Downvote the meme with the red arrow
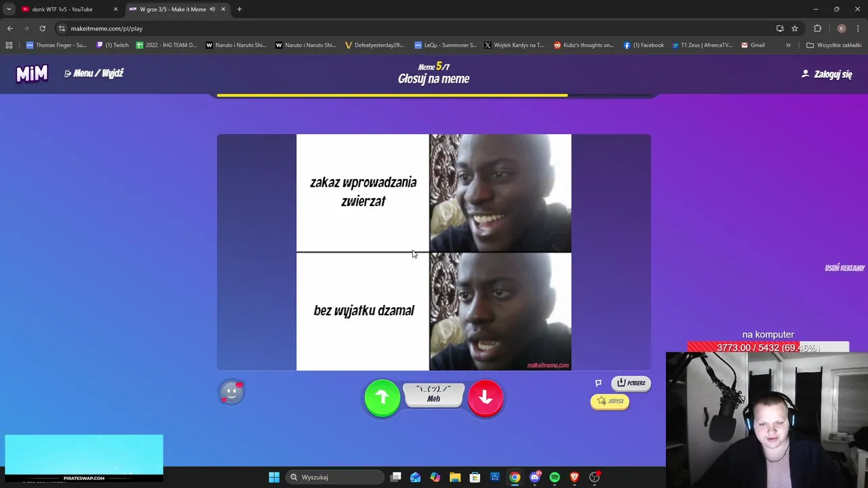 [486, 398]
